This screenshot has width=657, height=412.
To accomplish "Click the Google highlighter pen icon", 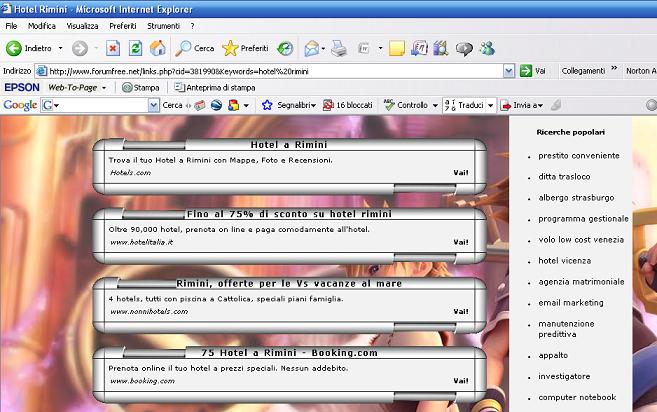I will [556, 105].
